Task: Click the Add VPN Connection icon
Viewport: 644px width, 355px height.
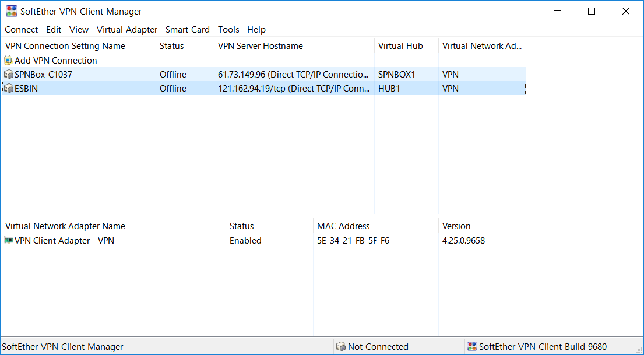Action: [8, 61]
